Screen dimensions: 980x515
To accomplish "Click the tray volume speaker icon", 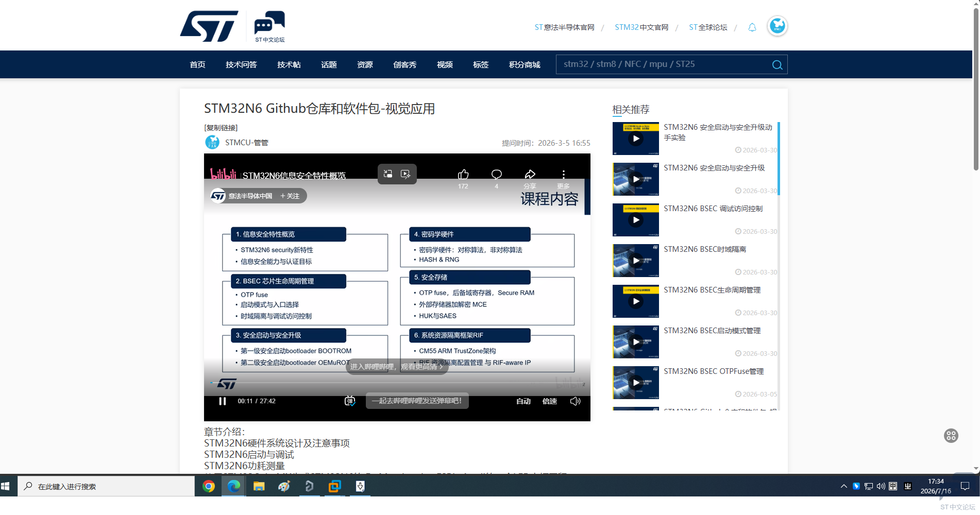I will pos(881,486).
